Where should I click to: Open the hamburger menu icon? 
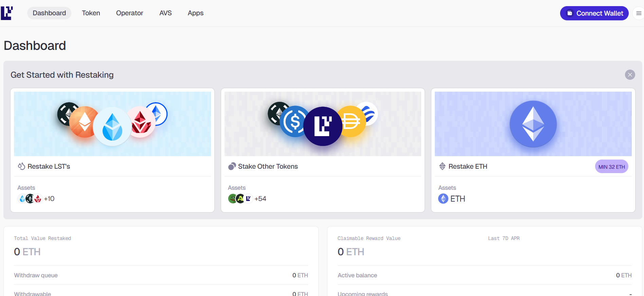point(639,13)
